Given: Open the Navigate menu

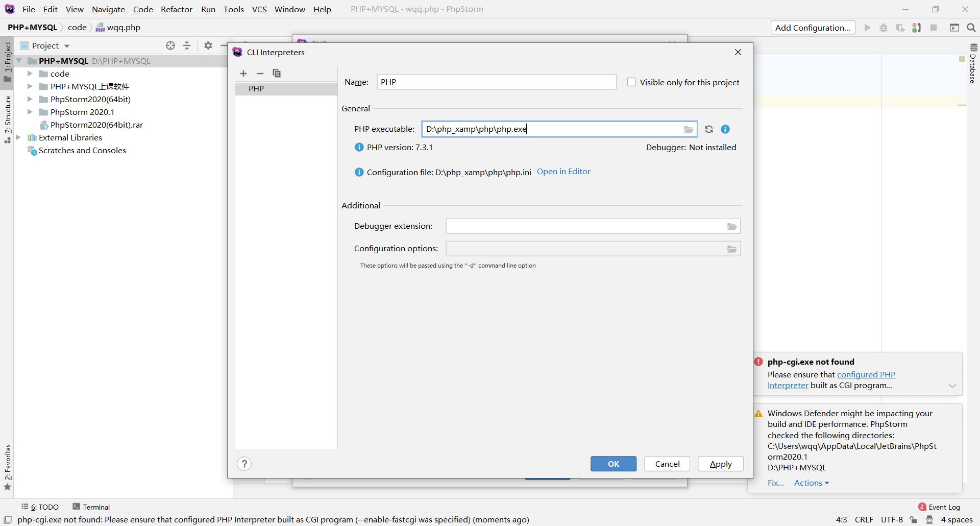Looking at the screenshot, I should tap(108, 9).
